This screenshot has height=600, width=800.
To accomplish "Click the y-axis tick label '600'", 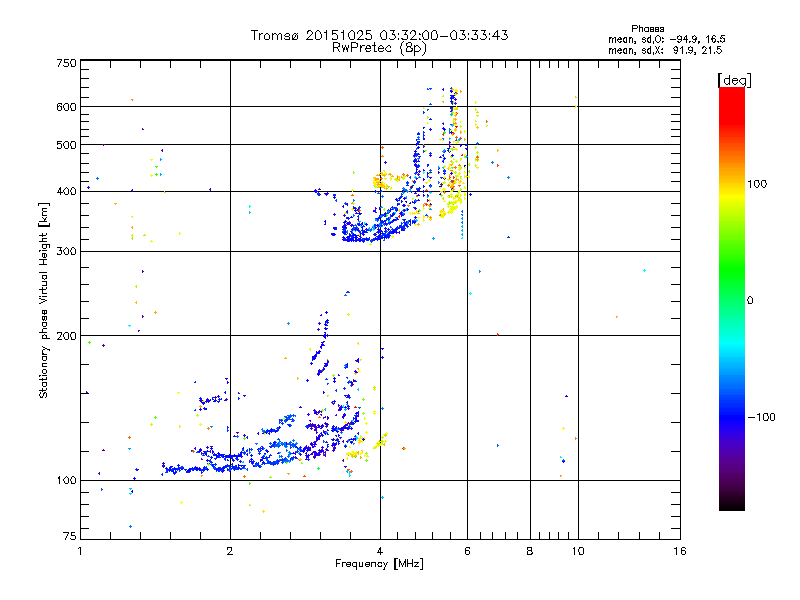I will 66,107.
